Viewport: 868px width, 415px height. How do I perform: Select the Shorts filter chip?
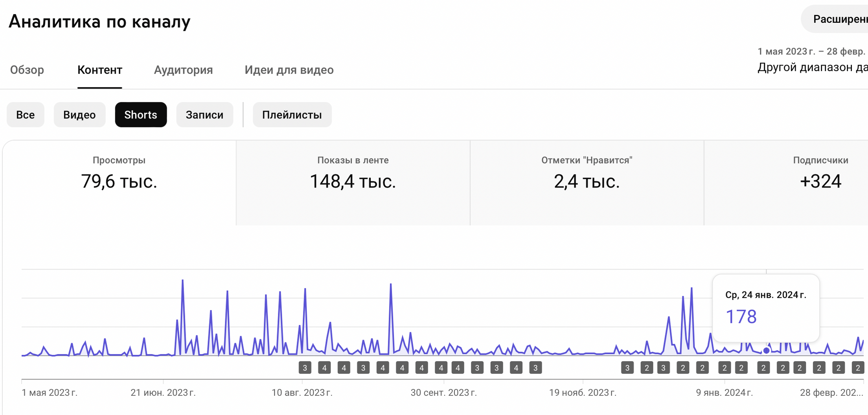[x=141, y=115]
